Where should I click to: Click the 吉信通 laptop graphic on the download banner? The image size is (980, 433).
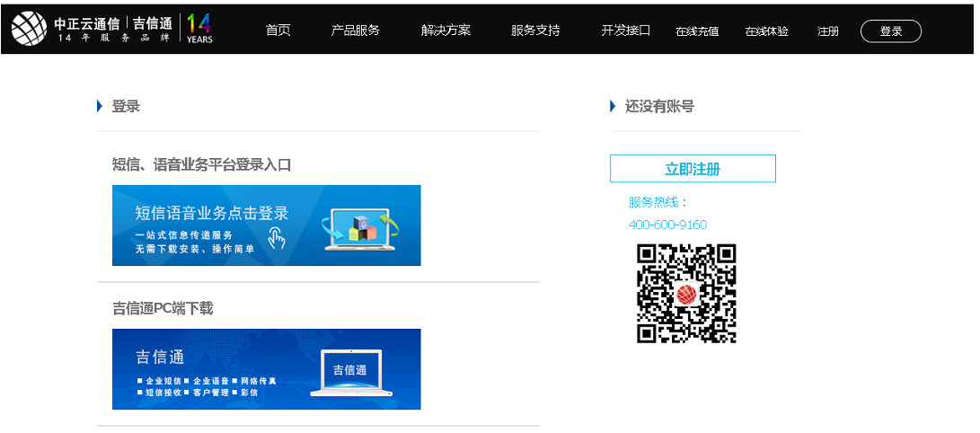pos(351,373)
